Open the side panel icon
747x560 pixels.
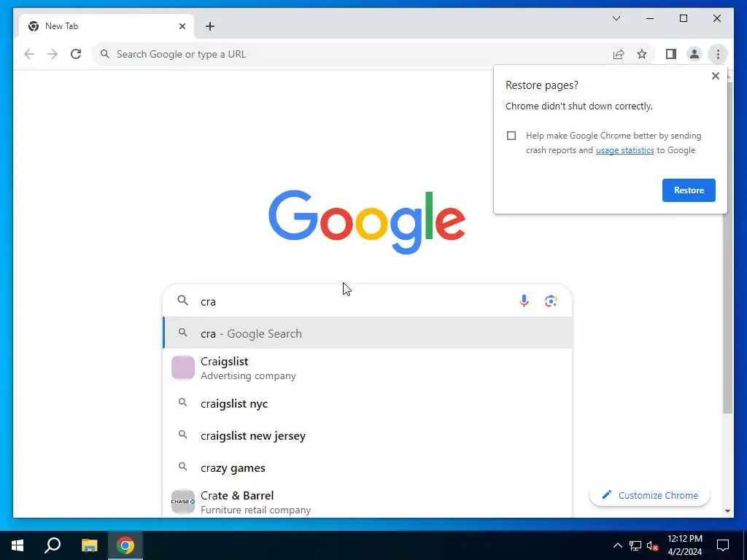tap(671, 54)
